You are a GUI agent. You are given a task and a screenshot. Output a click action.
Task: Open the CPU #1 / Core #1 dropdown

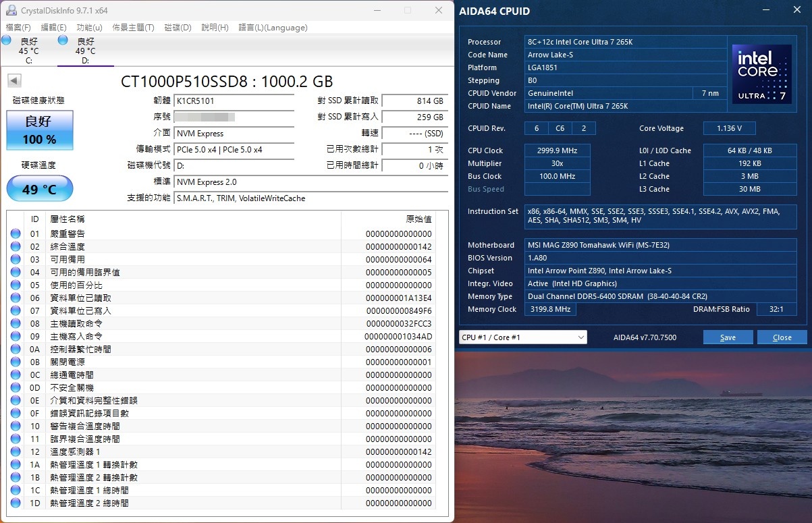coord(523,337)
